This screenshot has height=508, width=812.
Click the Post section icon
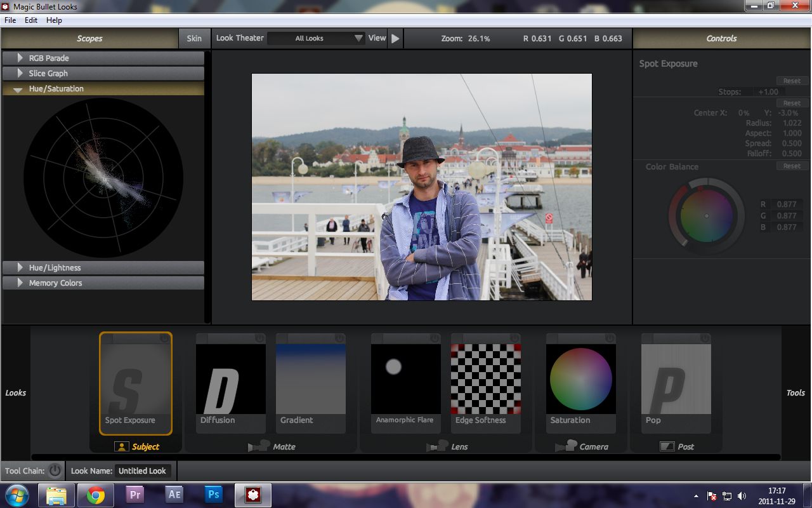pos(667,446)
